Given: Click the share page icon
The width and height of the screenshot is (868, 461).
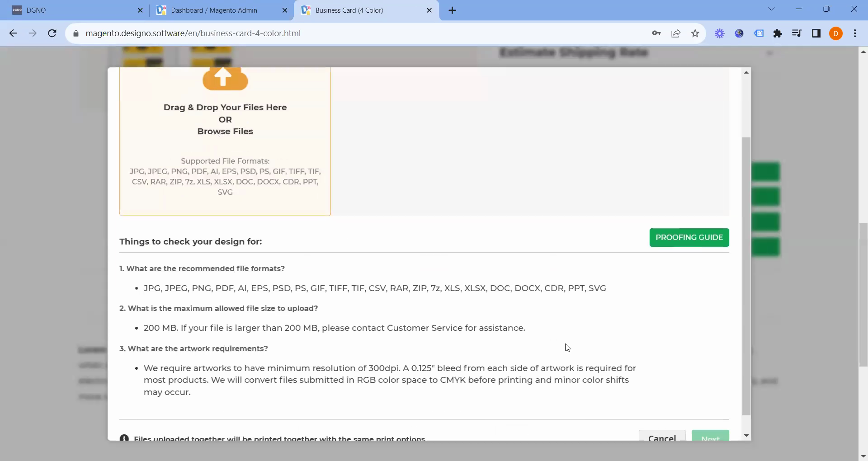Looking at the screenshot, I should (x=676, y=33).
